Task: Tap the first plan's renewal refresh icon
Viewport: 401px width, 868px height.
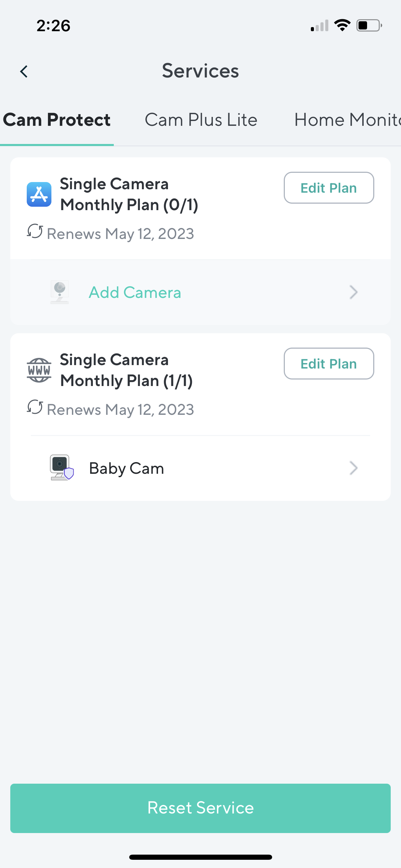Action: click(35, 232)
